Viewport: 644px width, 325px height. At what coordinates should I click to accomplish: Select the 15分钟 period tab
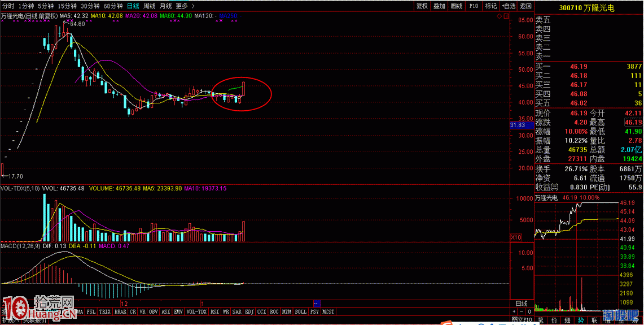click(67, 6)
